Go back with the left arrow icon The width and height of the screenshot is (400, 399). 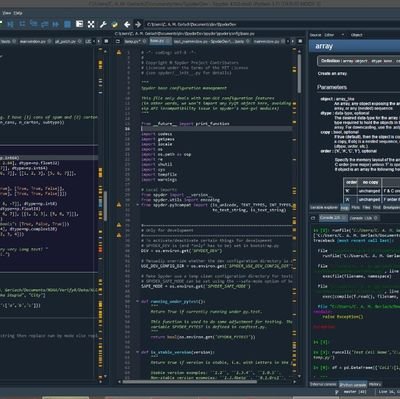point(127,24)
